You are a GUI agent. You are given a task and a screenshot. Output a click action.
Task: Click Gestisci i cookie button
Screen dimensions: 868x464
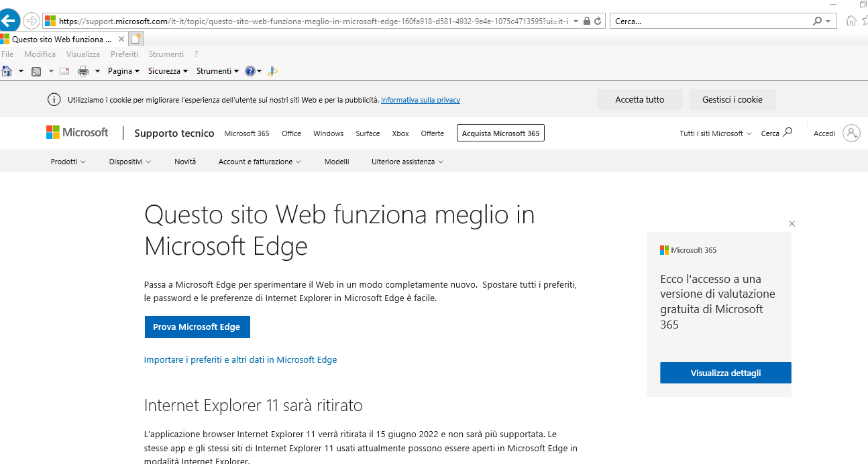733,100
